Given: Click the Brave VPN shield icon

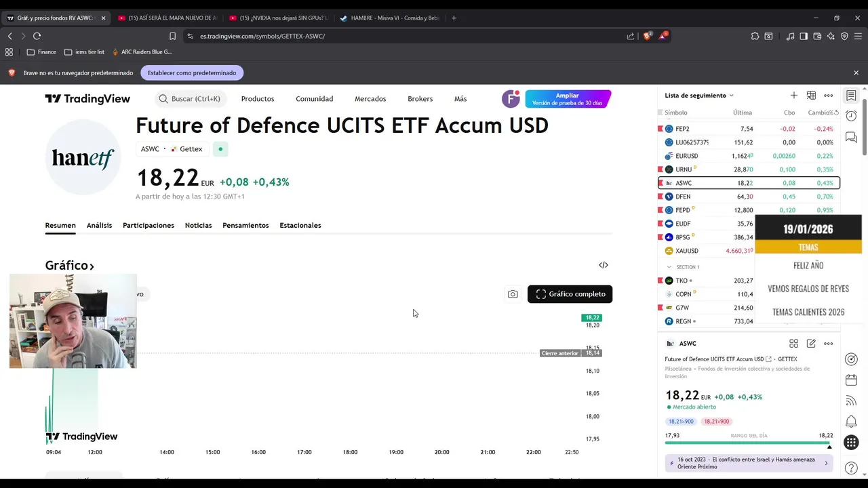Looking at the screenshot, I should coord(844,36).
